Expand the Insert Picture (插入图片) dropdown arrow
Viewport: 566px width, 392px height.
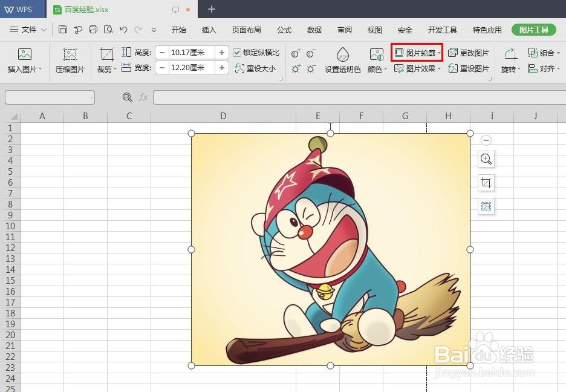click(40, 68)
